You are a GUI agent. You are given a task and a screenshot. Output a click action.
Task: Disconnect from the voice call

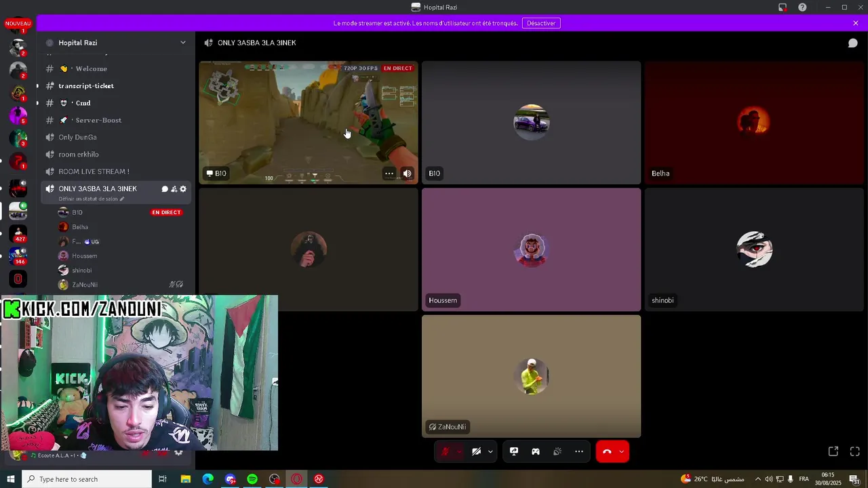(x=607, y=451)
